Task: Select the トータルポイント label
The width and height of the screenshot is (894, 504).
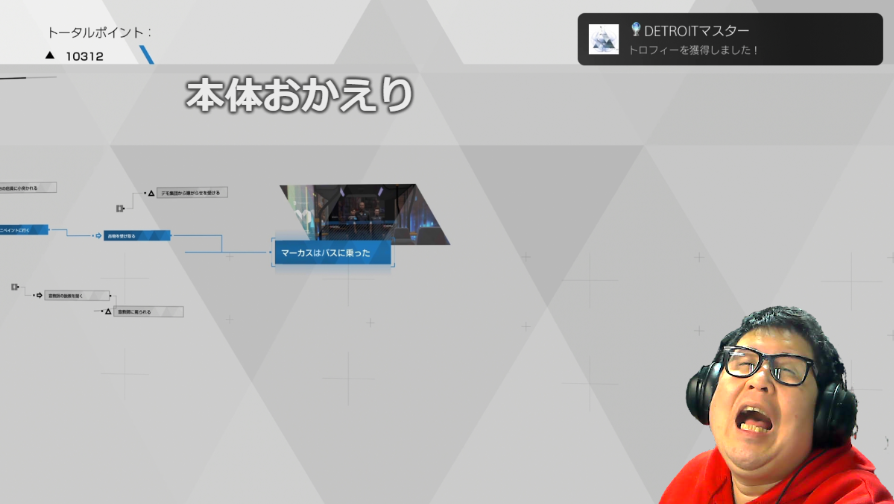Action: click(98, 32)
